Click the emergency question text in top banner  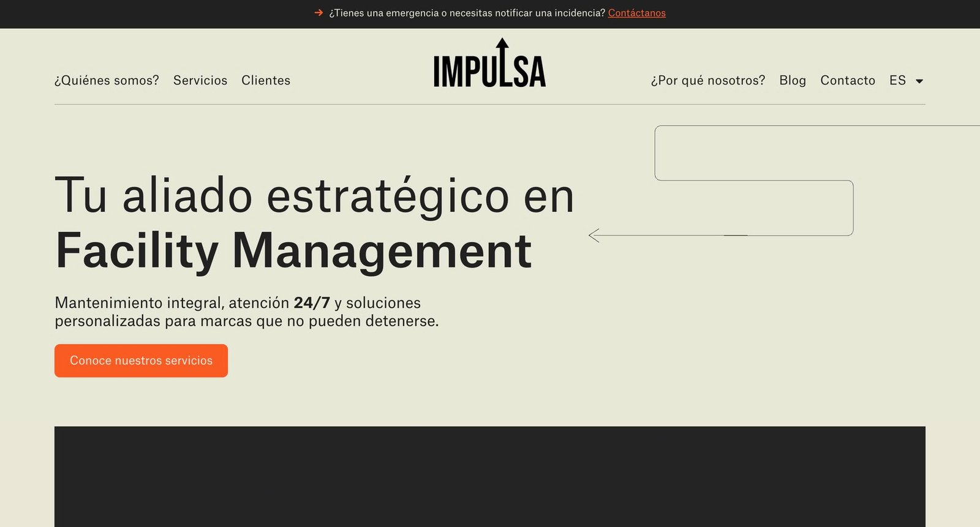(467, 13)
